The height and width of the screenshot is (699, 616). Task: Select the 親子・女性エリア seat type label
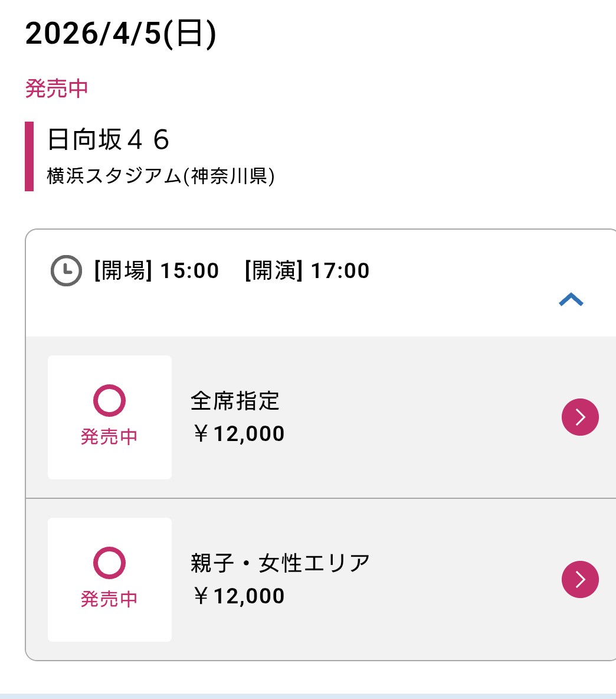coord(280,563)
